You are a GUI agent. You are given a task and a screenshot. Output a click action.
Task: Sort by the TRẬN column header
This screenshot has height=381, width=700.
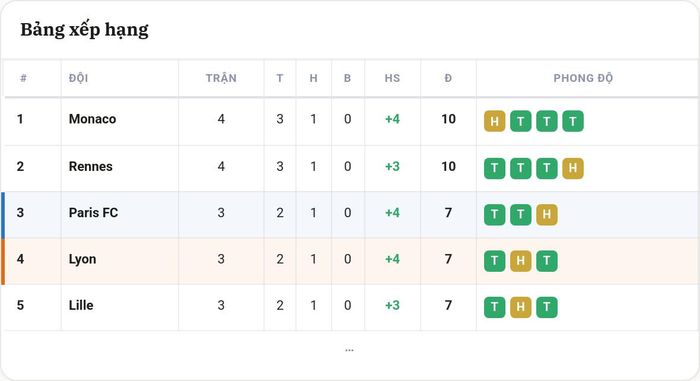pyautogui.click(x=221, y=78)
